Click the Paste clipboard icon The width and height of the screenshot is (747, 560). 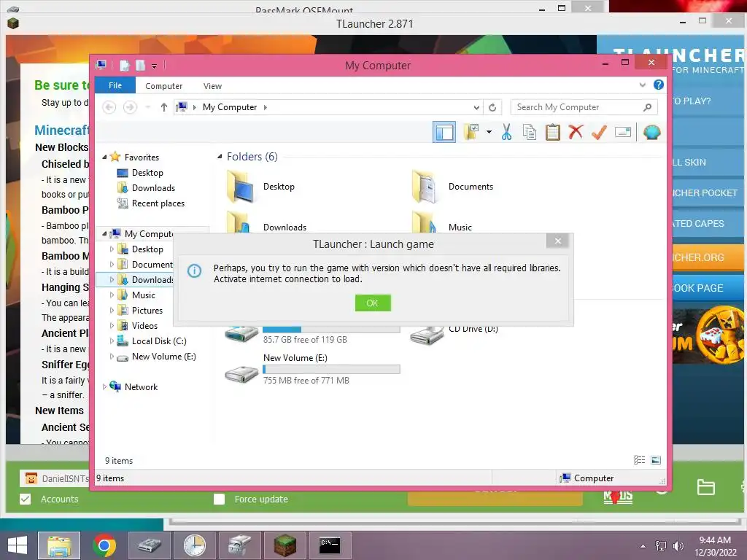552,132
